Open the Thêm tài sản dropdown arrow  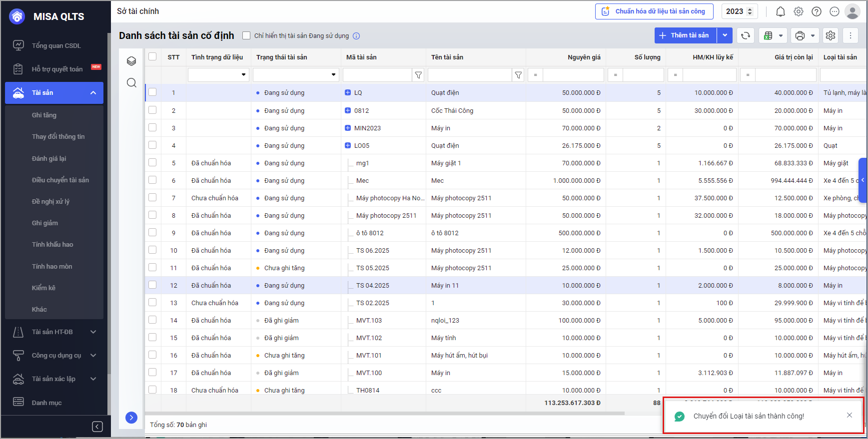coord(725,35)
